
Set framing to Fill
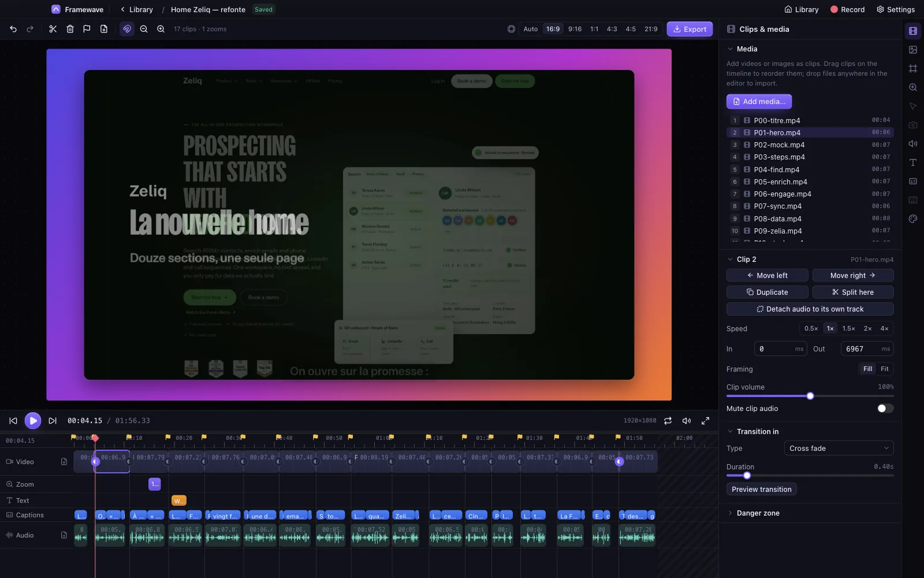point(868,369)
